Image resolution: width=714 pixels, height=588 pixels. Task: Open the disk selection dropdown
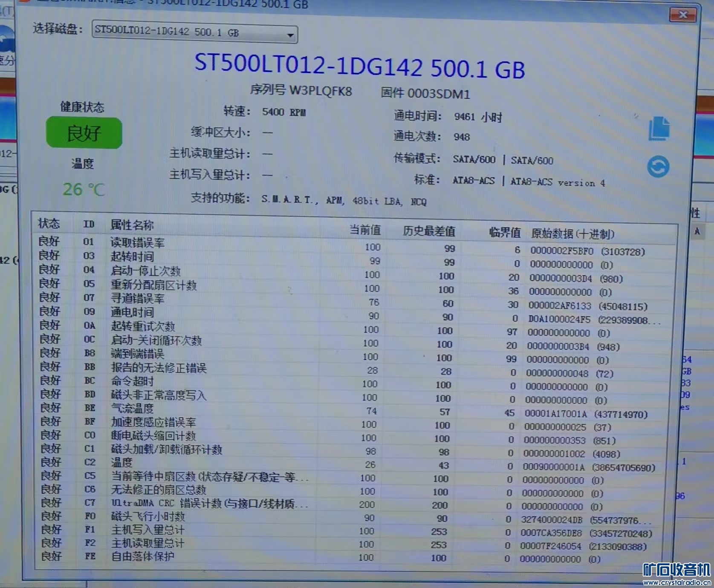(195, 32)
